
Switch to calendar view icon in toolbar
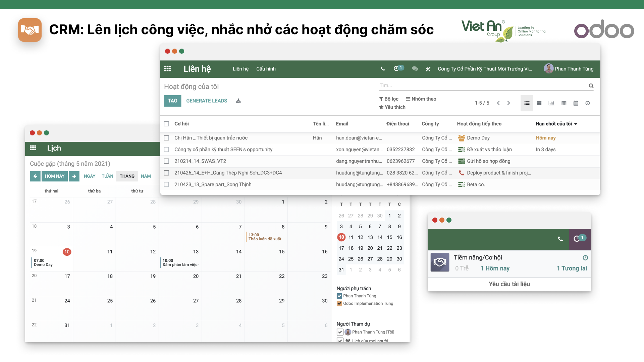[576, 103]
